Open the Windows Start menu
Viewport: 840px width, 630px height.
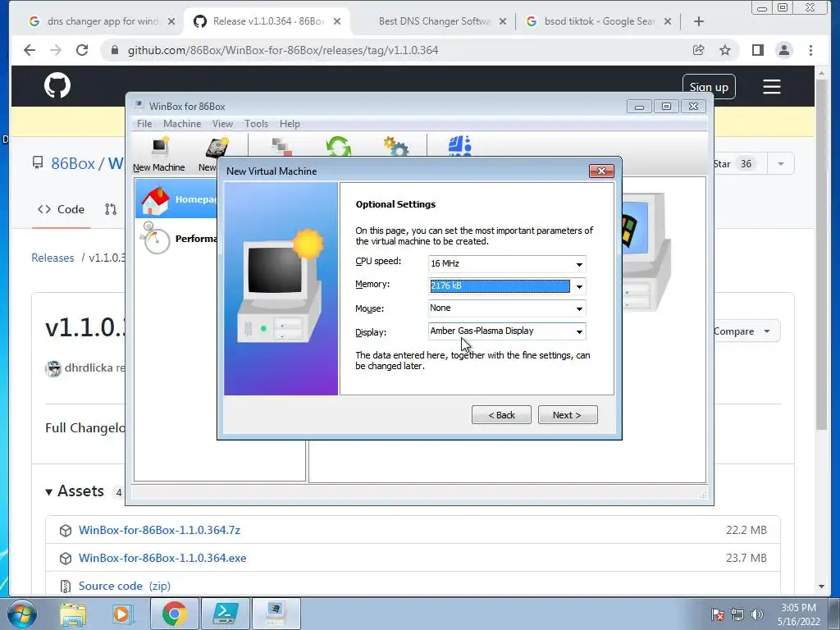[21, 614]
